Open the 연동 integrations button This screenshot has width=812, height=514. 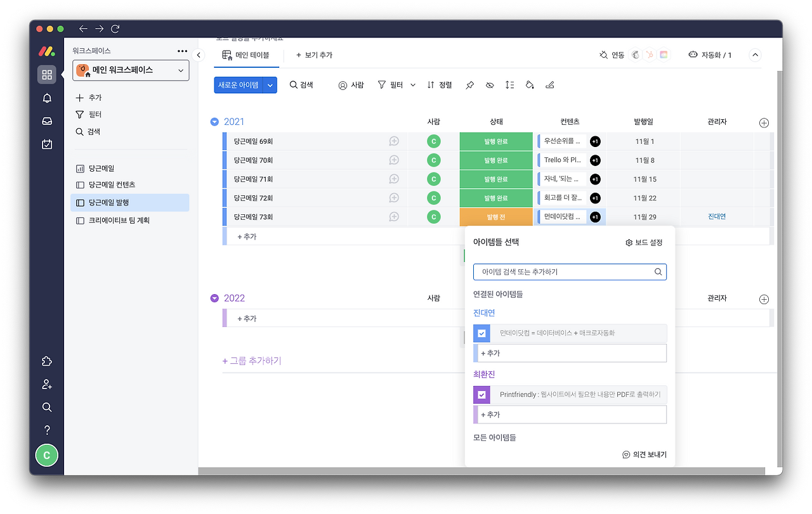click(x=612, y=55)
